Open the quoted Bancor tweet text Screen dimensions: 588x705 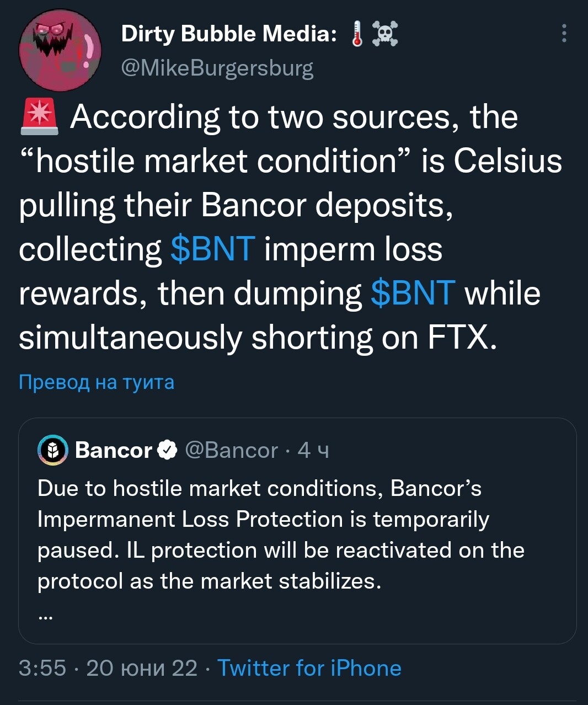coord(281,535)
